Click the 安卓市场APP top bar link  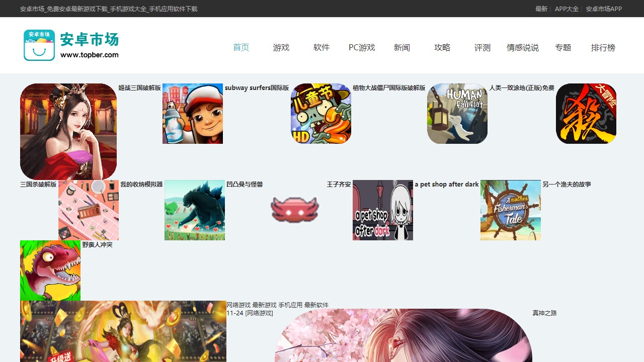604,9
